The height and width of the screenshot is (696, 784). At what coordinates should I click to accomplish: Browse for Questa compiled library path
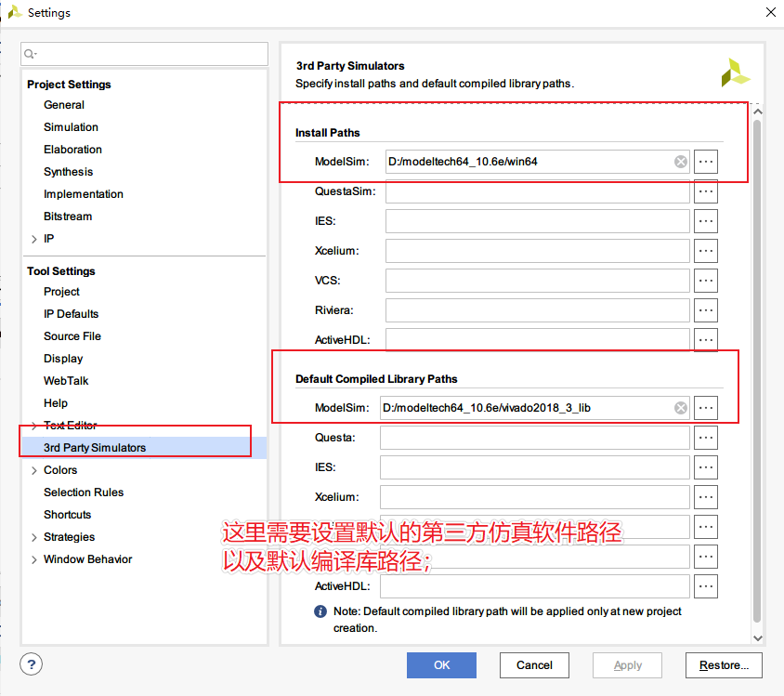click(705, 438)
